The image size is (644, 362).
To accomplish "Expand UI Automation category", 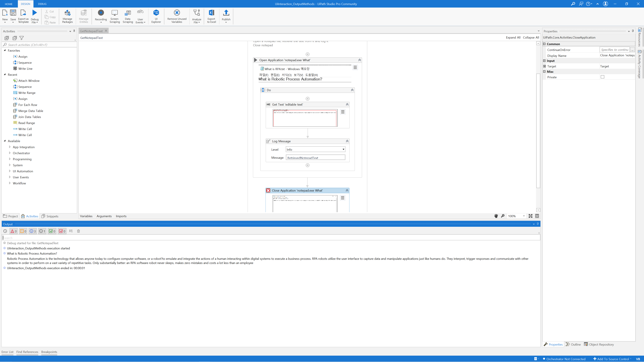I will (x=10, y=171).
